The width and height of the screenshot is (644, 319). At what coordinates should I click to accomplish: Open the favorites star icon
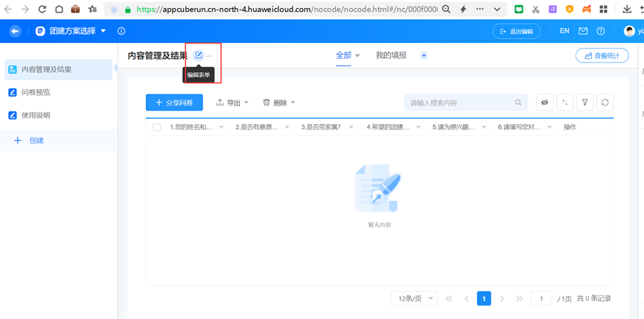pos(93,9)
